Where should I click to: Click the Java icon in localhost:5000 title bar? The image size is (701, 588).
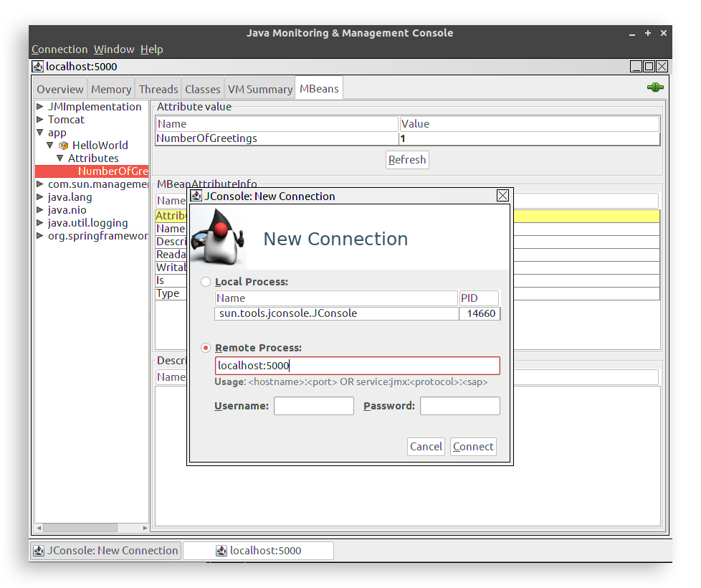pyautogui.click(x=37, y=67)
